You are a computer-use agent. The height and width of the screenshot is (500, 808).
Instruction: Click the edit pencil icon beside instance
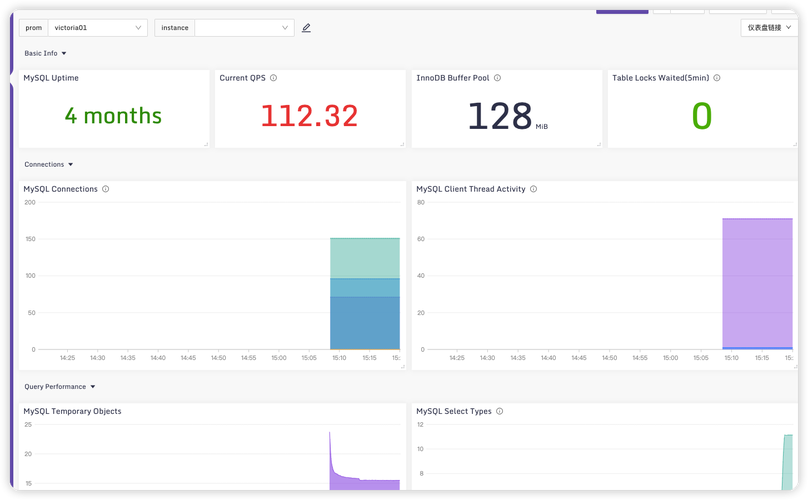coord(306,28)
